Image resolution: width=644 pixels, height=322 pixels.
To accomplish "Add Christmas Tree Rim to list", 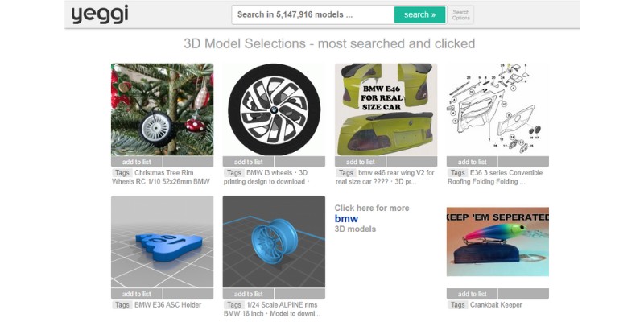I will point(137,162).
